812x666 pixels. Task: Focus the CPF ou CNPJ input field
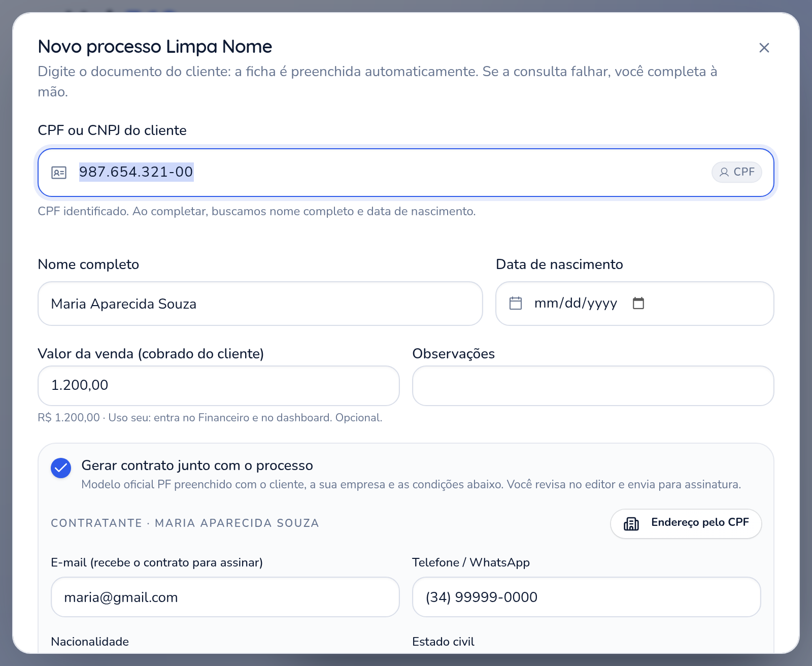pos(406,173)
